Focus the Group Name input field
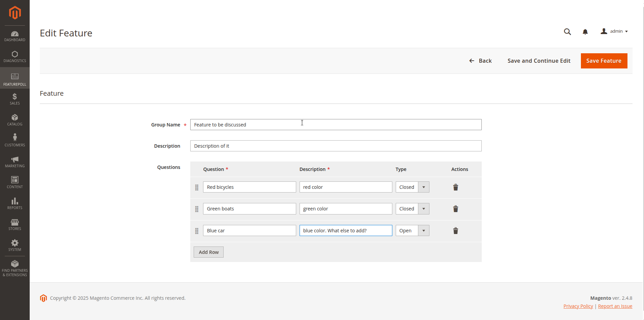Image resolution: width=644 pixels, height=320 pixels. click(336, 125)
